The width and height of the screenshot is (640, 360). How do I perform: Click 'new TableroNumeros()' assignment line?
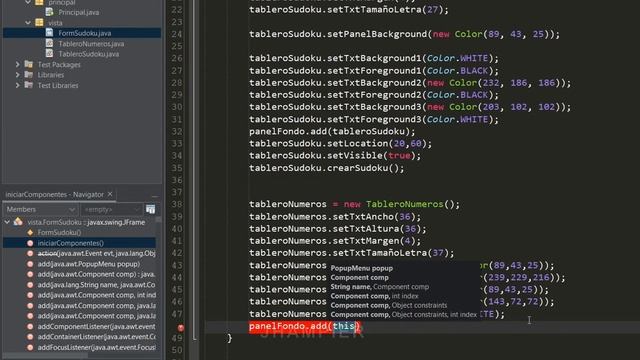pyautogui.click(x=354, y=204)
